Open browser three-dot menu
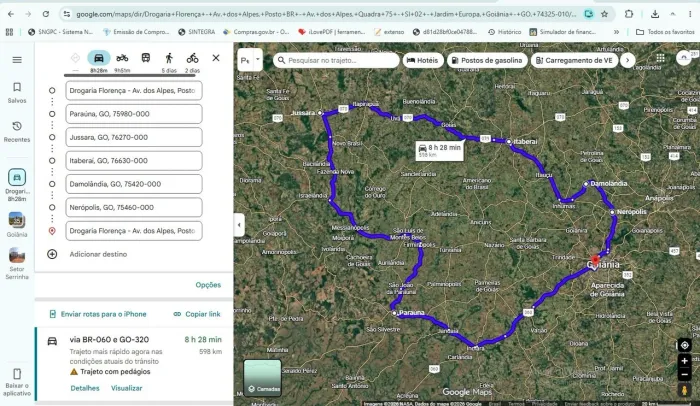This screenshot has width=700, height=406. pos(690,14)
